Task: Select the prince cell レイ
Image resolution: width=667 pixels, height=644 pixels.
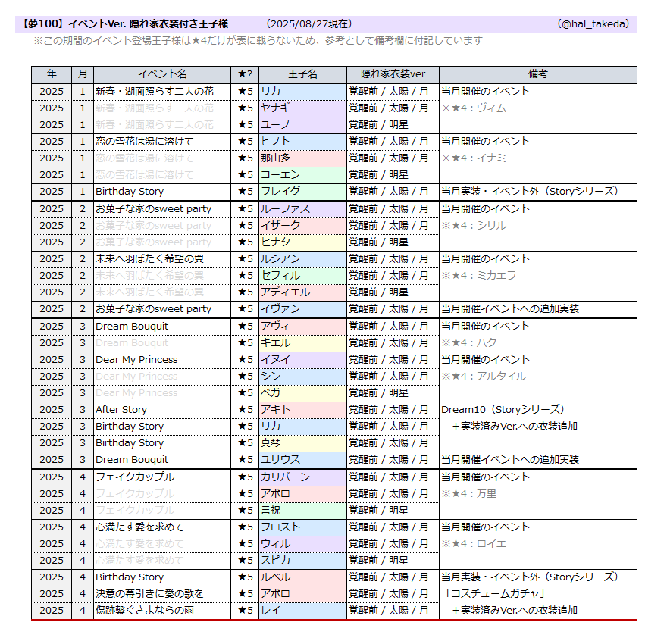Action: [302, 611]
